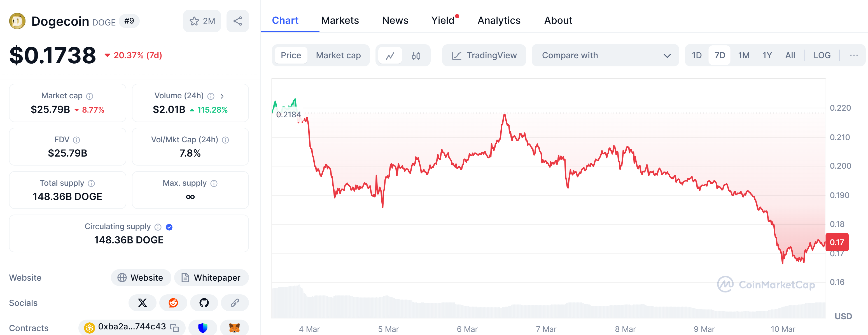Viewport: 868px width, 335px height.
Task: Select the 1M time range
Action: (743, 56)
